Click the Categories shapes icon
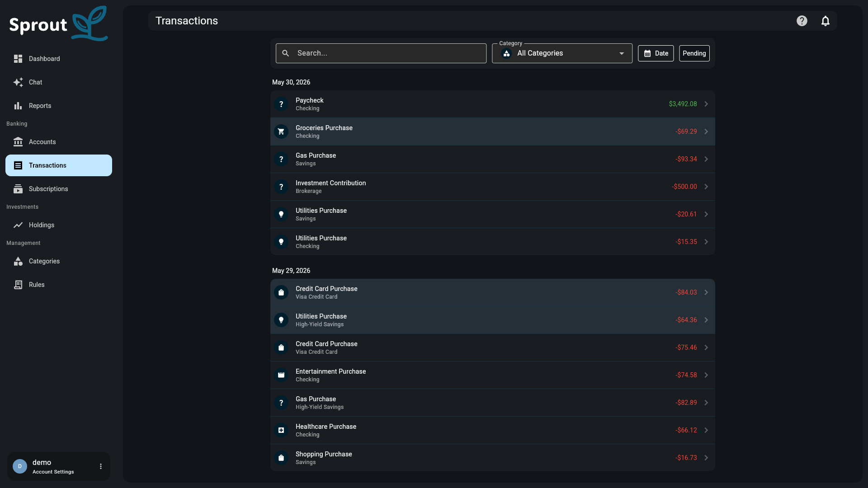The width and height of the screenshot is (868, 488). pyautogui.click(x=18, y=261)
